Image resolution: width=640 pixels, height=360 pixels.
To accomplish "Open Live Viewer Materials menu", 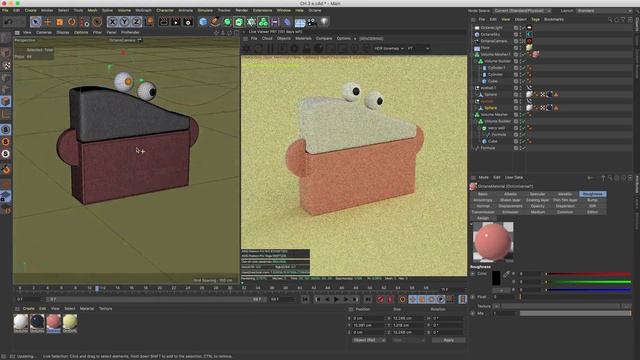I will pos(303,38).
